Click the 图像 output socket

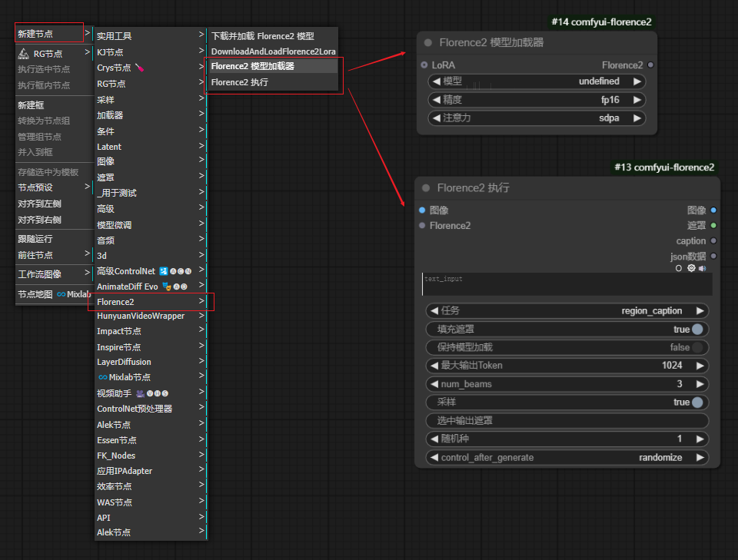point(713,210)
